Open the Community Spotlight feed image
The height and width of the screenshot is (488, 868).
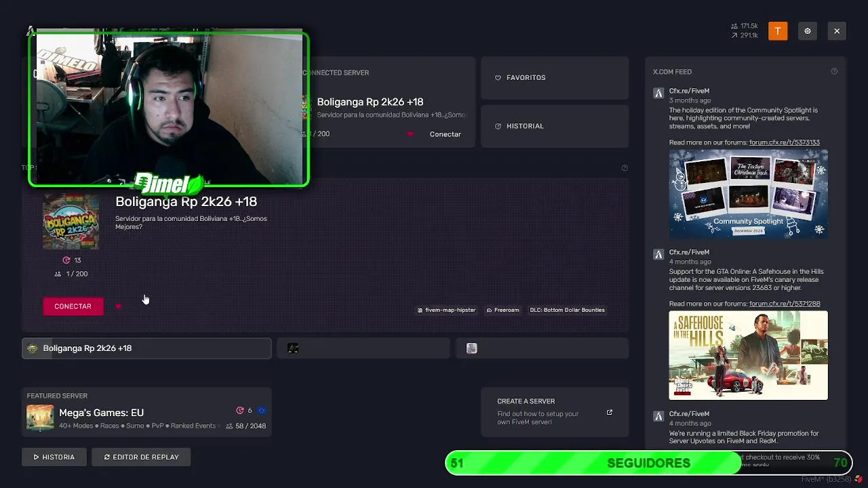point(749,194)
